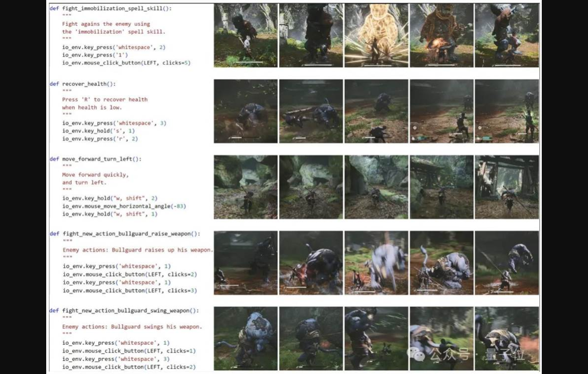This screenshot has width=588, height=374.
Task: Click 'Enemy actions: Bullguard raises up his weapon.'
Action: click(x=138, y=250)
